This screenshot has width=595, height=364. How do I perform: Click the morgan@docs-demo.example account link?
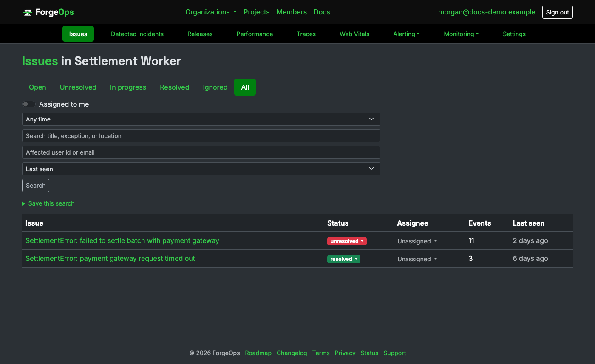[x=487, y=12]
